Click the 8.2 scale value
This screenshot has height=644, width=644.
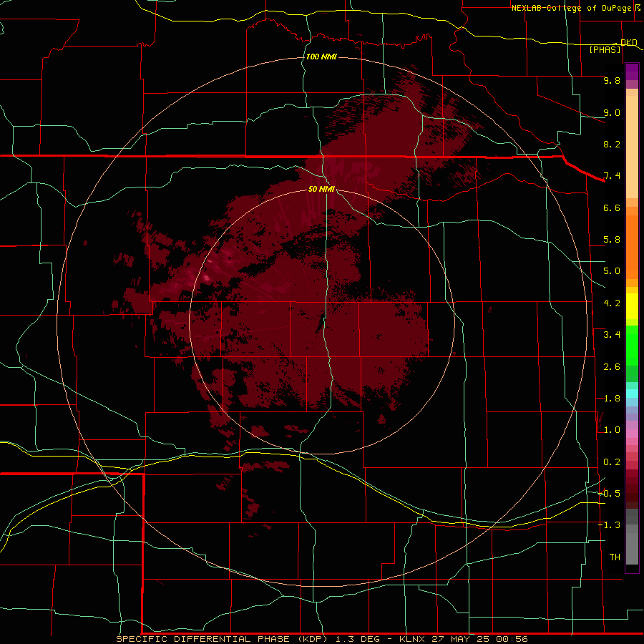point(612,144)
